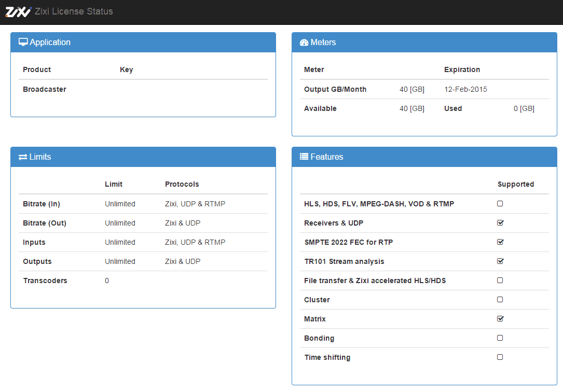Select the "Available" meter label

click(x=320, y=109)
